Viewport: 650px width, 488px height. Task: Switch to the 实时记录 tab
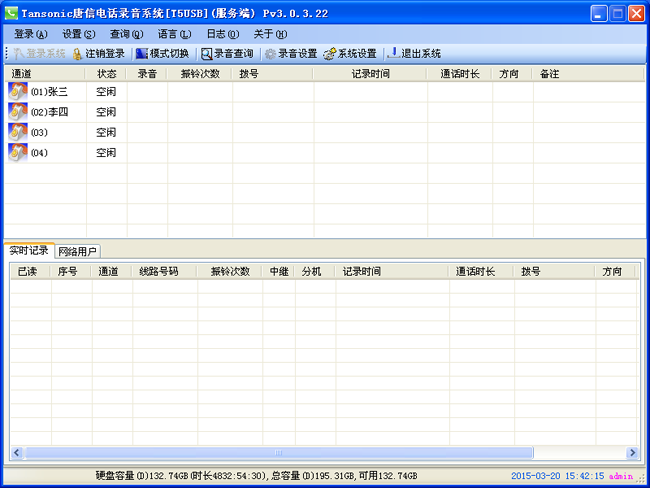28,250
